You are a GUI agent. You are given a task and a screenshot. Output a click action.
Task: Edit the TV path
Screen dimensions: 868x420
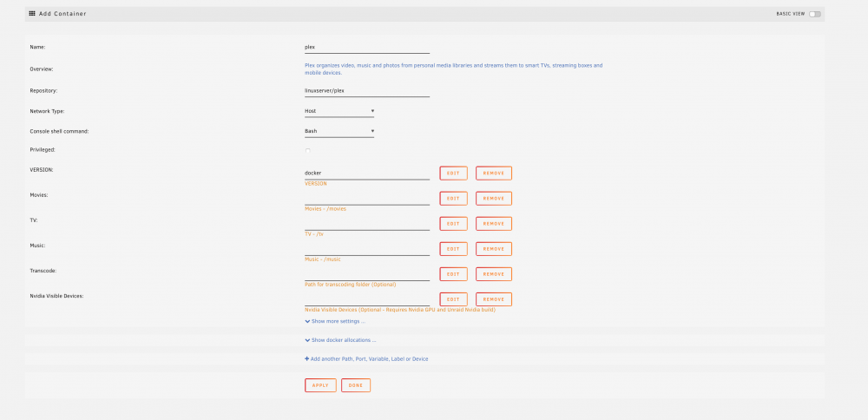tap(453, 224)
